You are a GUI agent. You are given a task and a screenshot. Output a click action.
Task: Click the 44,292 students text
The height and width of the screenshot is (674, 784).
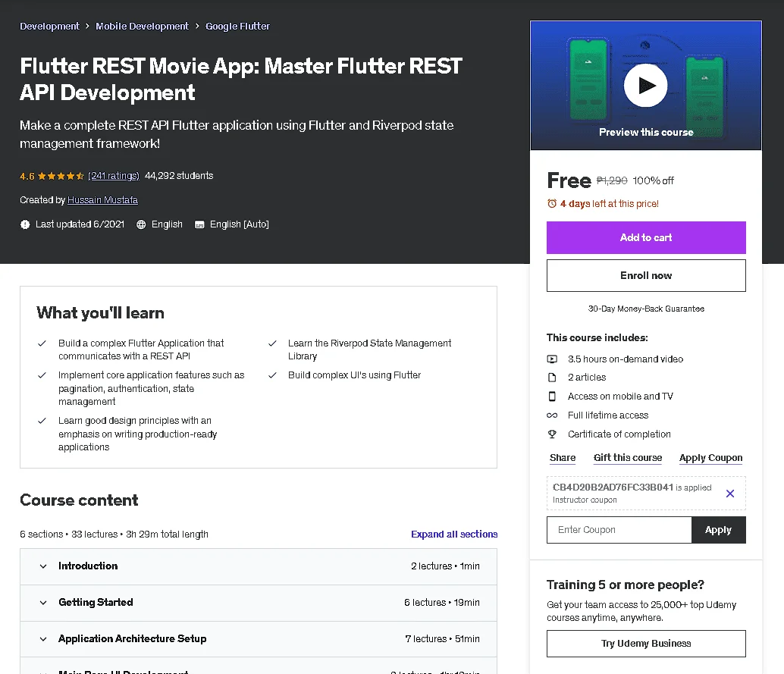(x=179, y=175)
